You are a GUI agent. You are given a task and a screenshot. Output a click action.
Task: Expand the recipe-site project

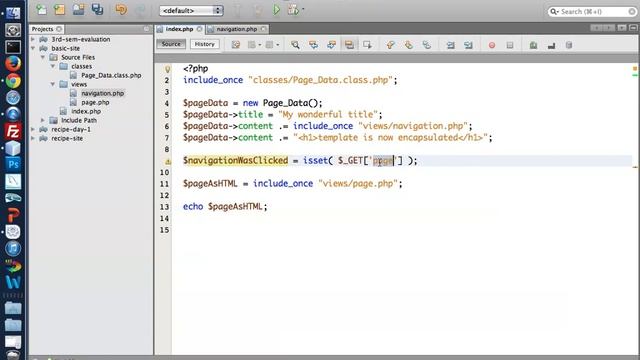[33, 138]
